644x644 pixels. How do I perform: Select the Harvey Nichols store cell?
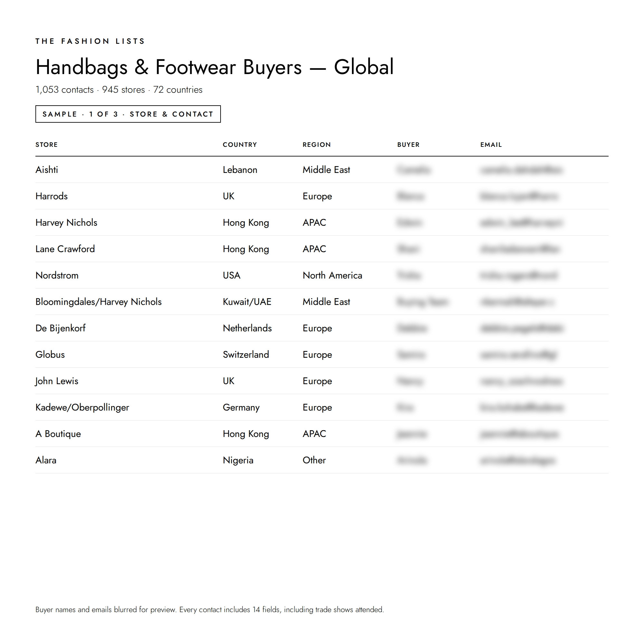66,222
